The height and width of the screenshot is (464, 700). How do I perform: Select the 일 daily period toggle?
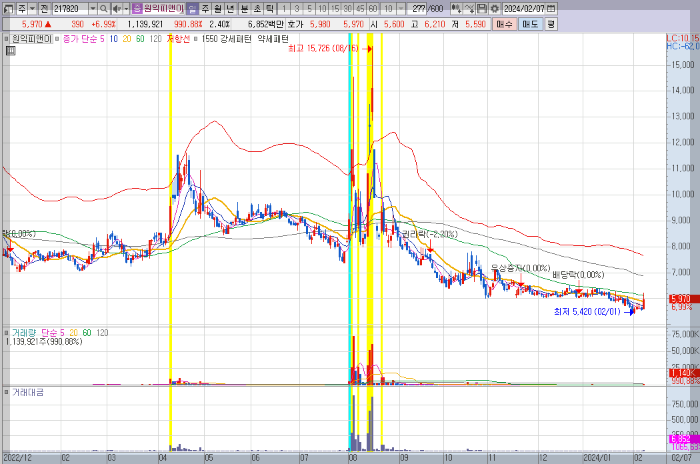[x=192, y=8]
